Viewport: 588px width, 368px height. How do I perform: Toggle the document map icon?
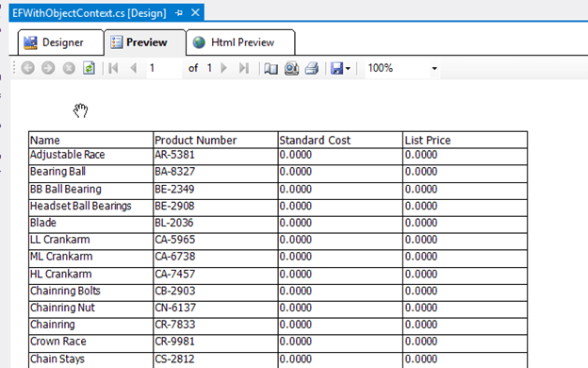270,68
